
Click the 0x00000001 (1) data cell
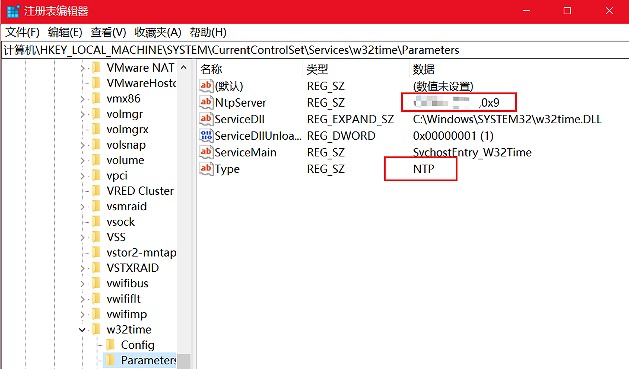(x=453, y=136)
